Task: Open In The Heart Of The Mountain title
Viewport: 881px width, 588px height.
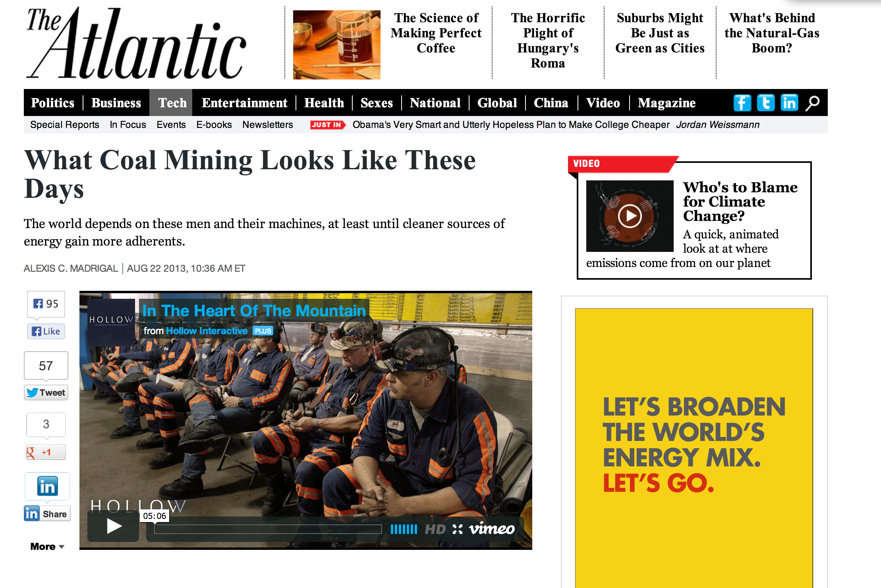Action: [x=254, y=311]
